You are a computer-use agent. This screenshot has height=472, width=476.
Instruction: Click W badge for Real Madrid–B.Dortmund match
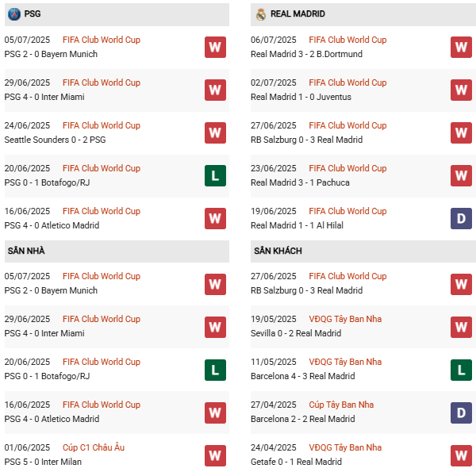tap(461, 47)
